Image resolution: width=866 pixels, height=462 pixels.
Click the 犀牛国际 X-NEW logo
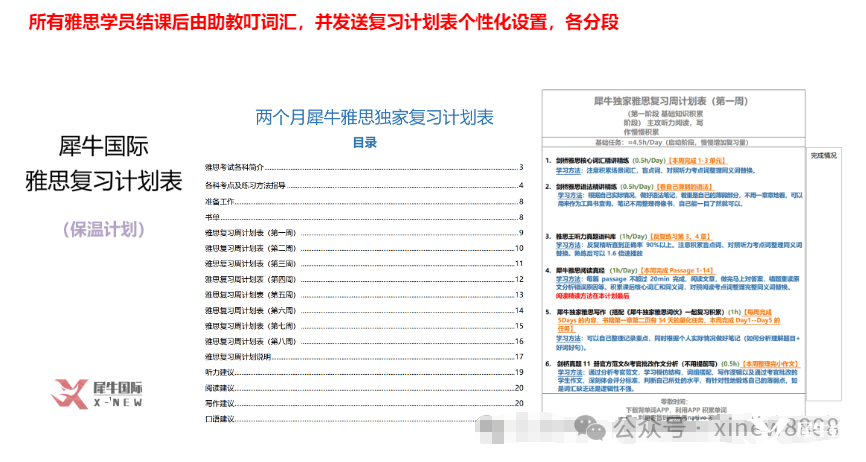pos(97,394)
